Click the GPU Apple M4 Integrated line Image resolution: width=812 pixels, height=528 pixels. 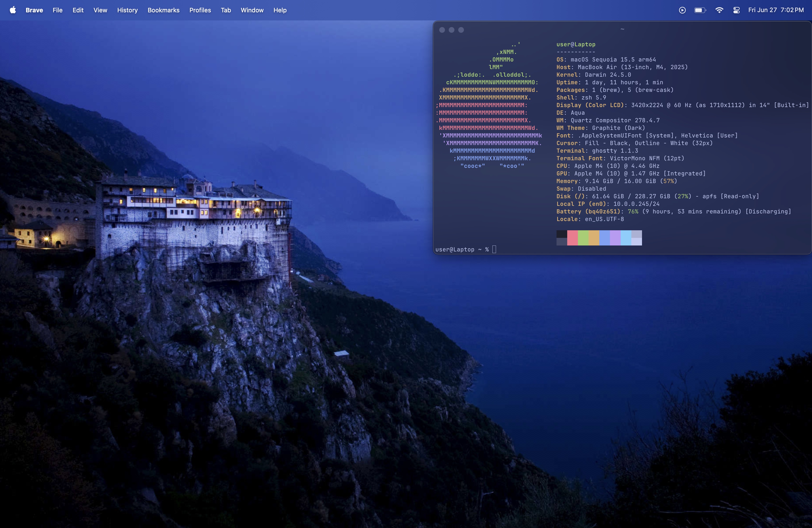click(631, 174)
